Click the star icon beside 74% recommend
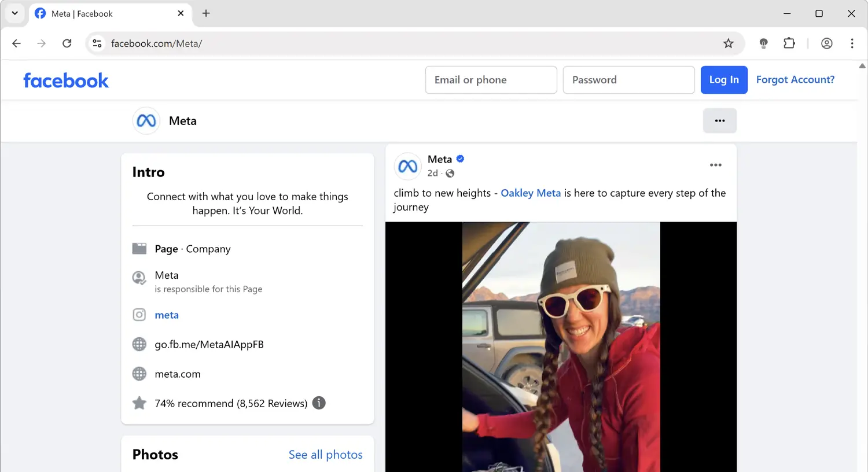This screenshot has height=472, width=868. tap(139, 403)
